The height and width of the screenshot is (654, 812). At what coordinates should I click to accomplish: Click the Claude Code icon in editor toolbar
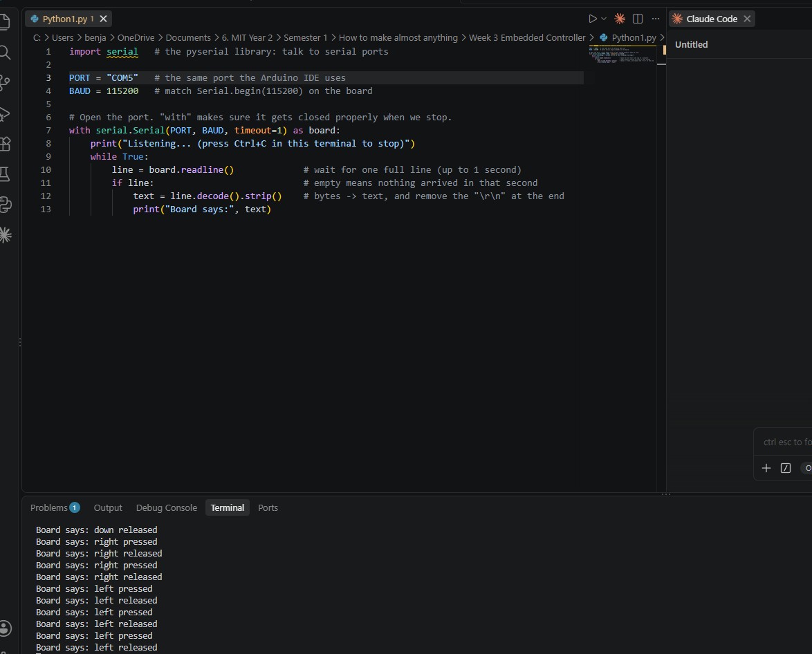[619, 19]
